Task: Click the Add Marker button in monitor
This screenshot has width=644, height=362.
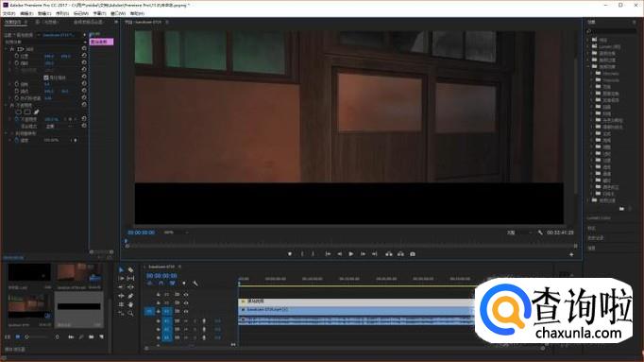Action: (x=290, y=254)
